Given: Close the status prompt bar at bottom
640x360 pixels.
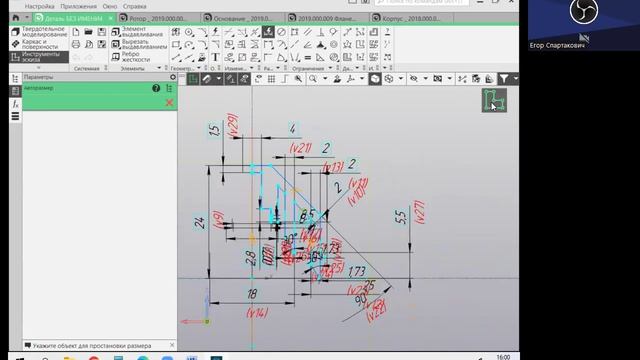Looking at the screenshot, I should [x=172, y=345].
